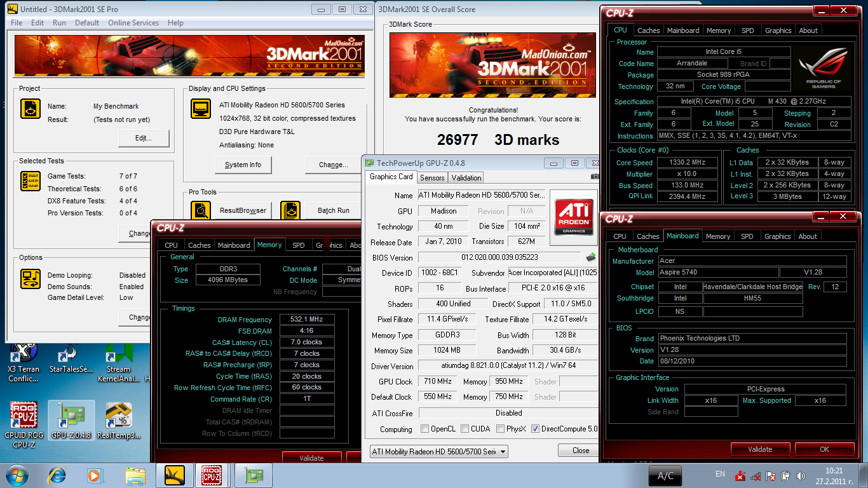The width and height of the screenshot is (868, 488).
Task: Select About tab in top CPU-Z window
Action: 808,30
